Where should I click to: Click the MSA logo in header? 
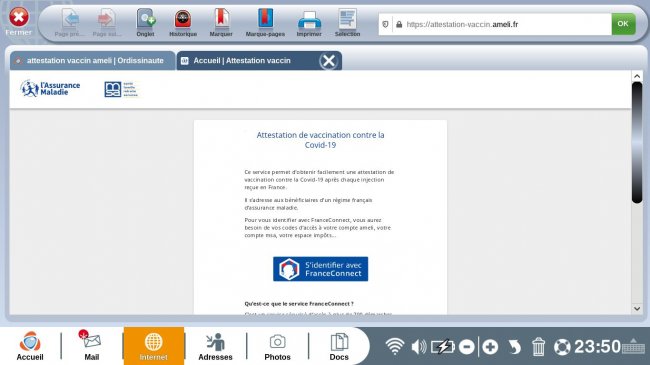pyautogui.click(x=121, y=89)
